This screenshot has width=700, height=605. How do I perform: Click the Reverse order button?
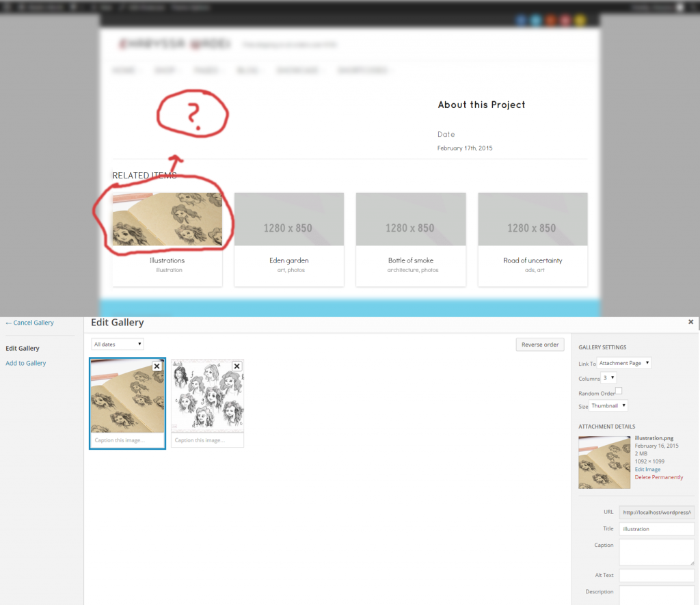tap(539, 345)
